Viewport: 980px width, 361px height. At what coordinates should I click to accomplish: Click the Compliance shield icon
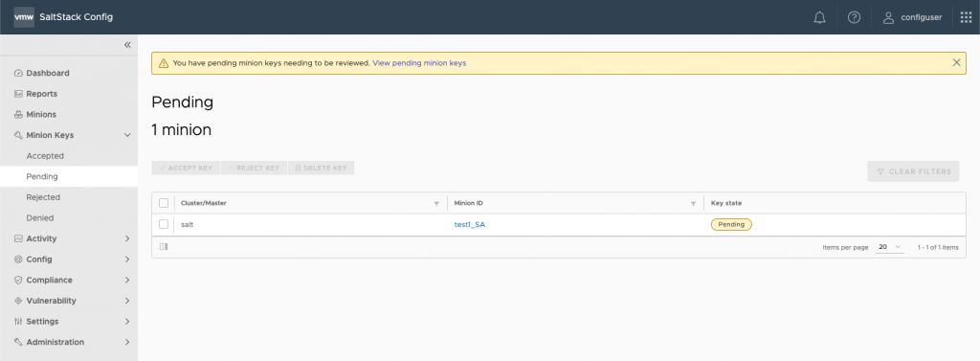18,280
